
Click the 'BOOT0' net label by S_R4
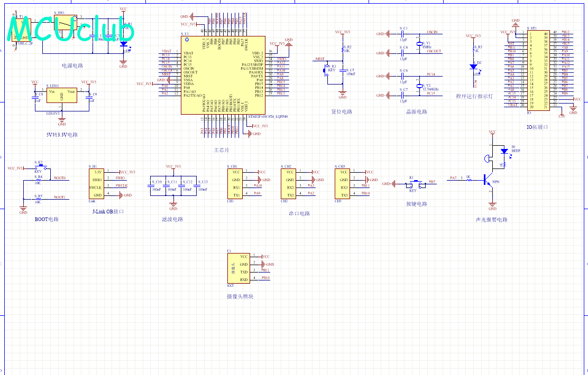click(60, 178)
